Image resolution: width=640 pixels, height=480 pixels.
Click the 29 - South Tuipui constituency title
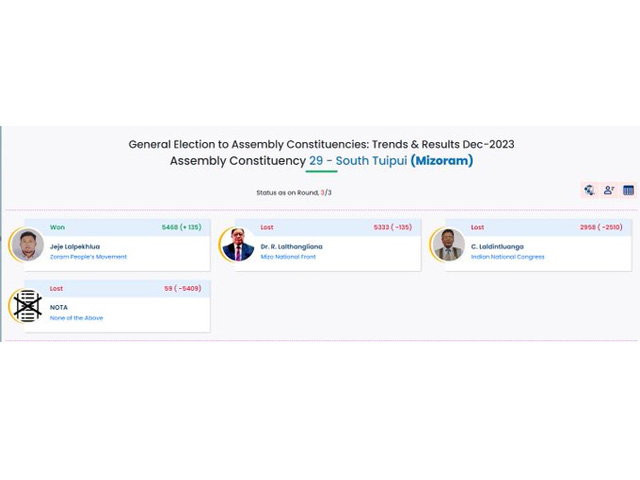point(358,161)
